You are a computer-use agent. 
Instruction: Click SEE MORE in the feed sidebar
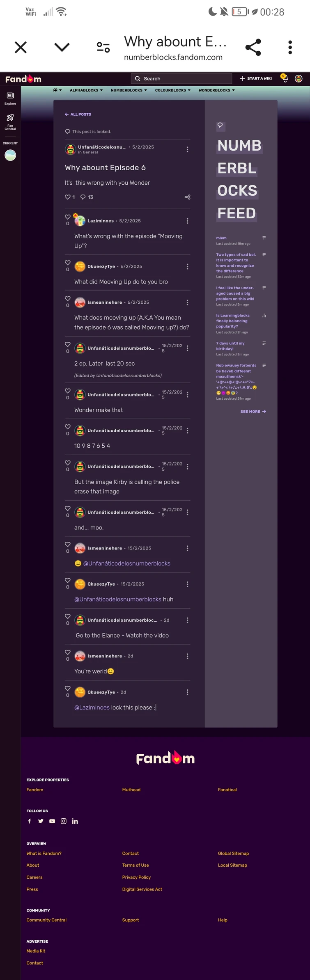pos(253,411)
